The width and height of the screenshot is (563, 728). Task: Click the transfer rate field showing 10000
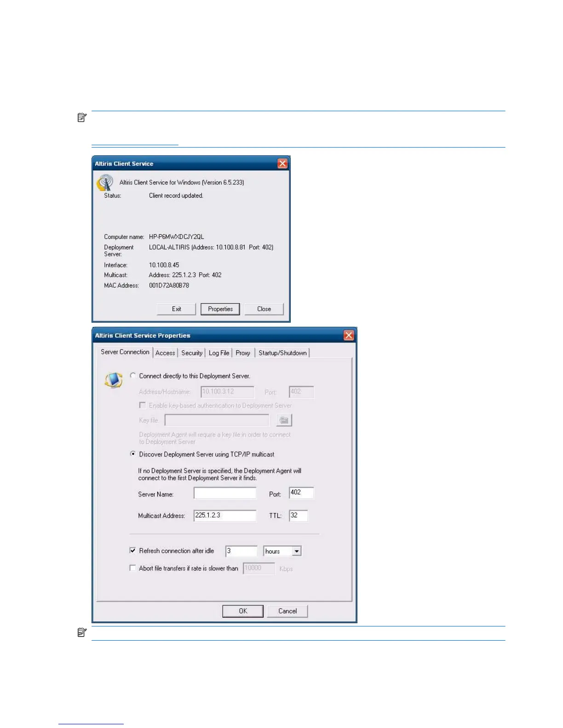259,569
